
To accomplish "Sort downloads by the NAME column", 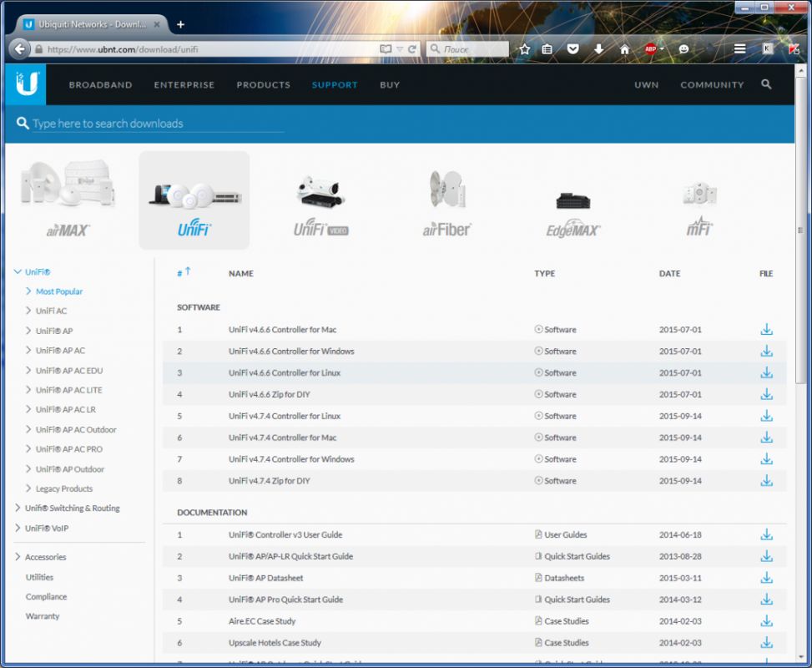I will point(241,274).
